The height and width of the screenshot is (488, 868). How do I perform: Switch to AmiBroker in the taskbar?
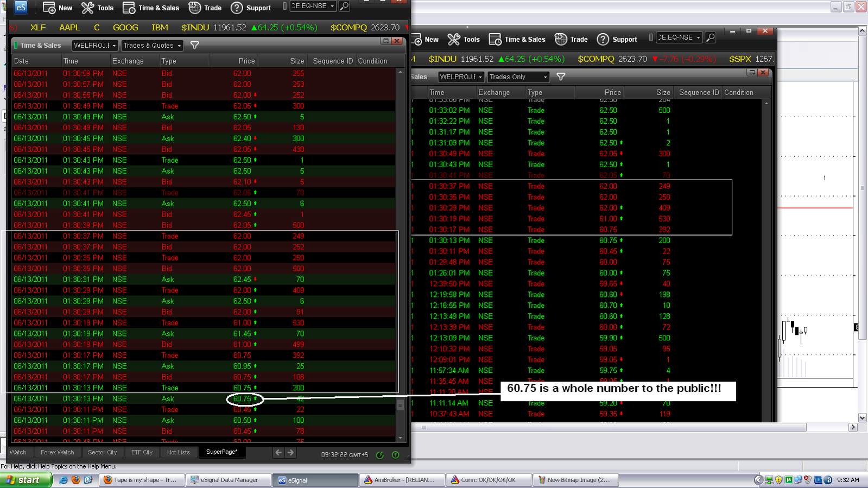pyautogui.click(x=402, y=480)
